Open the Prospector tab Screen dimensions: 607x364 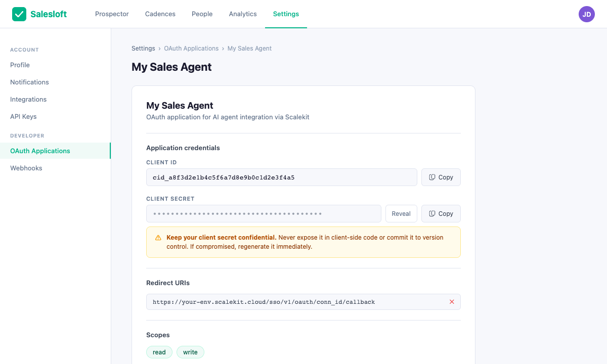(x=112, y=14)
